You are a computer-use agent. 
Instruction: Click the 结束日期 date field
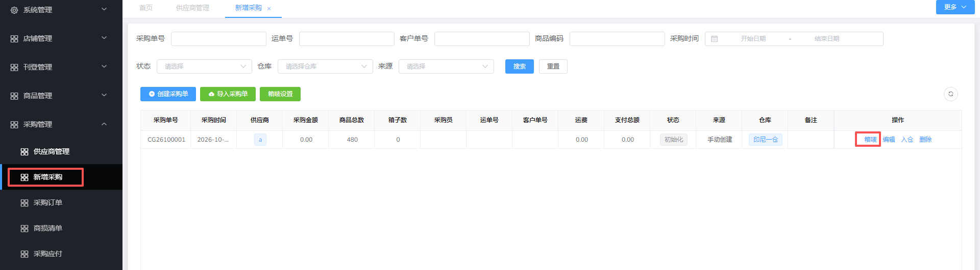pyautogui.click(x=827, y=39)
